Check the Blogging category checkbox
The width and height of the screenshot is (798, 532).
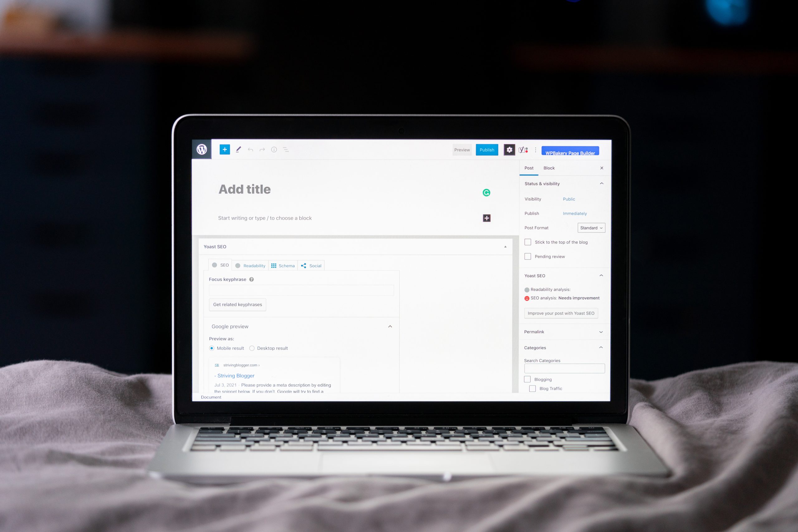[527, 379]
